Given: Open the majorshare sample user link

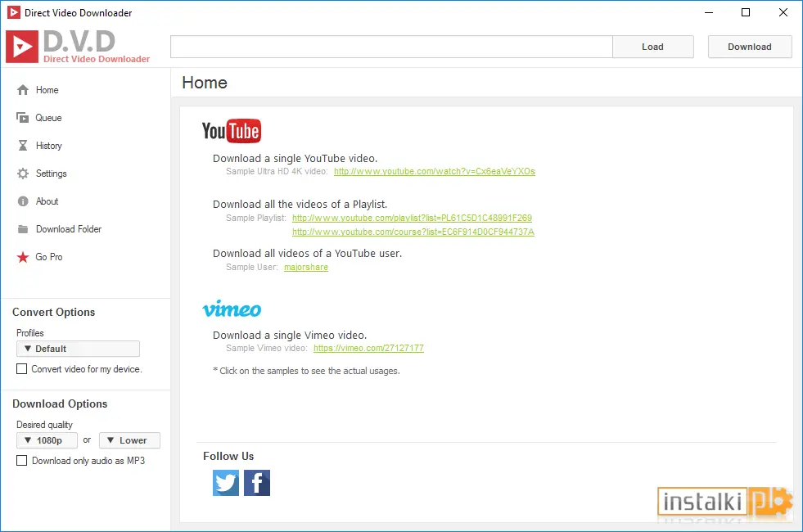Looking at the screenshot, I should 306,268.
